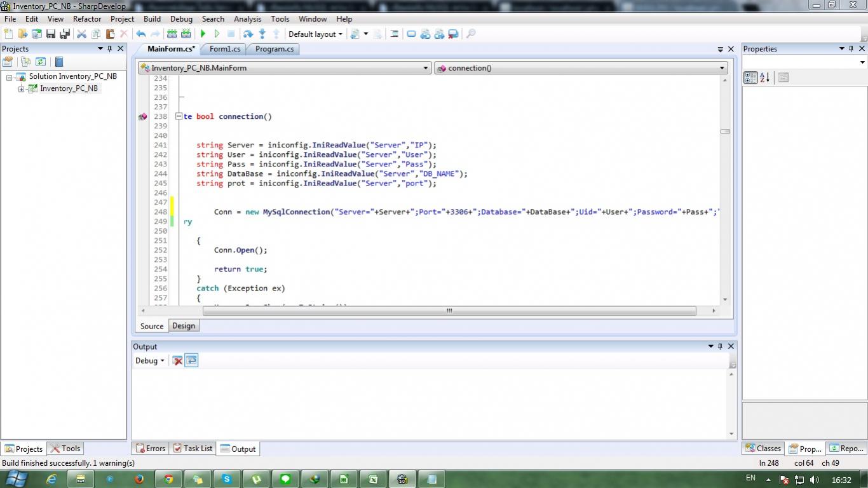The image size is (868, 488).
Task: Collapse the connection() code fold on line 238
Action: point(179,116)
